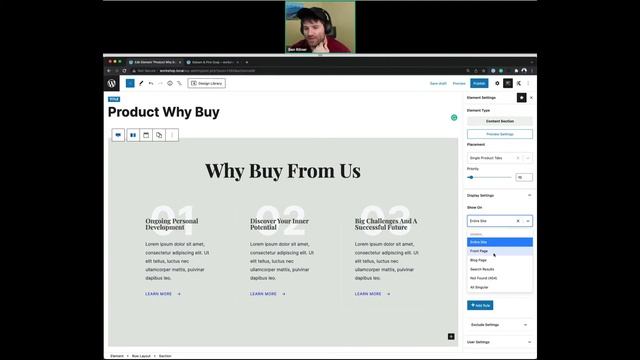Screen dimensions: 640x360
Task: Open Preview Settings
Action: 500,134
